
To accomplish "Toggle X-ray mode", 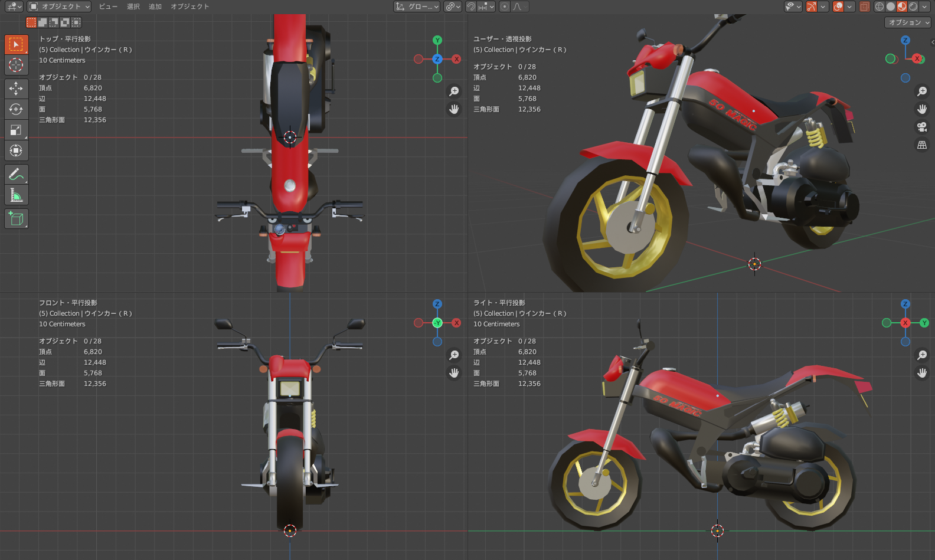I will click(x=865, y=6).
